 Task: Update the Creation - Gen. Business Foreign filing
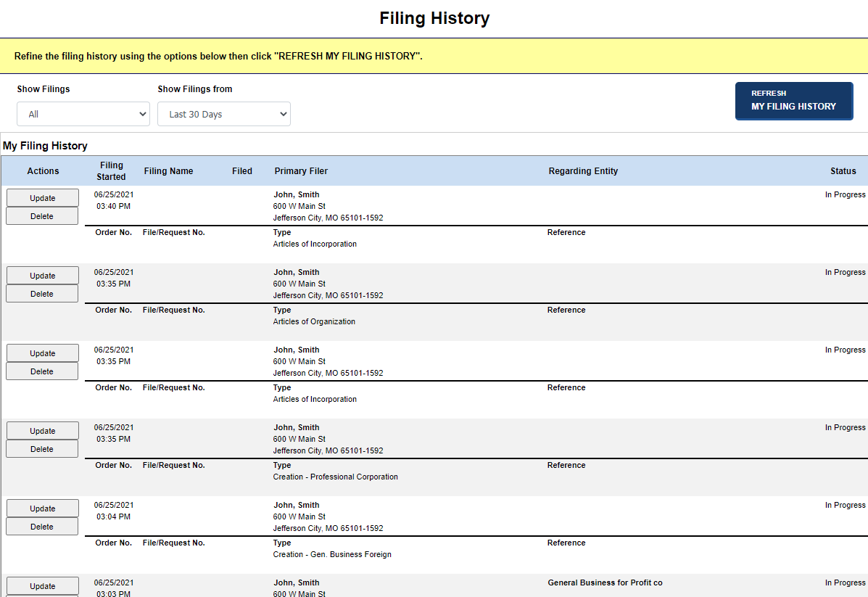pos(42,508)
